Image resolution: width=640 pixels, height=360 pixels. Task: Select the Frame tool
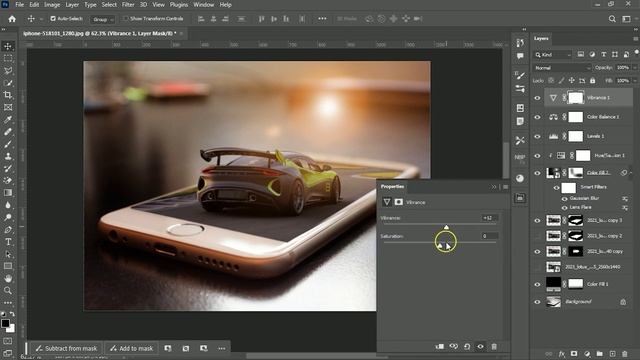coord(8,107)
